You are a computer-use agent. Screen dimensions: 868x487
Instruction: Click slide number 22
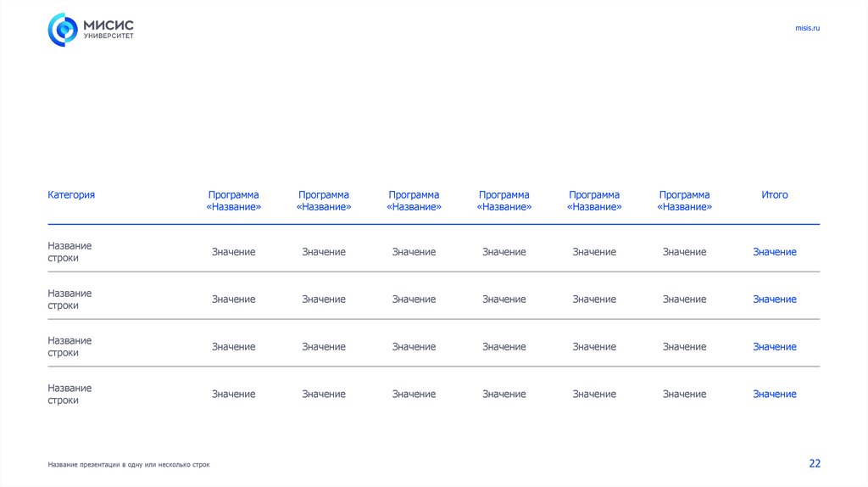(x=815, y=463)
